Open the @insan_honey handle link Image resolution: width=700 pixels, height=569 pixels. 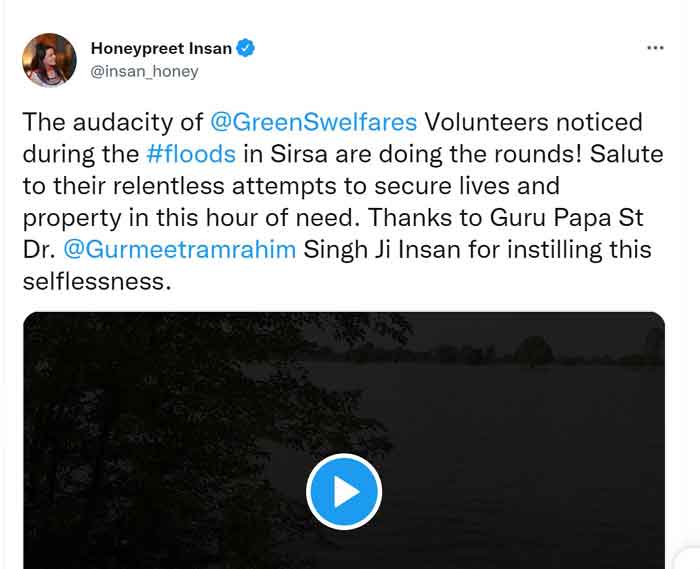point(144,71)
